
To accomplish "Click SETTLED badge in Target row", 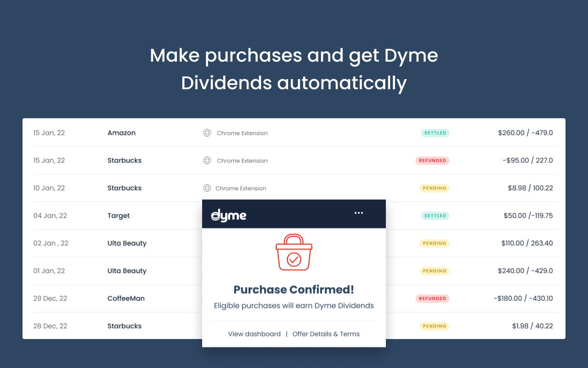I will tap(435, 216).
